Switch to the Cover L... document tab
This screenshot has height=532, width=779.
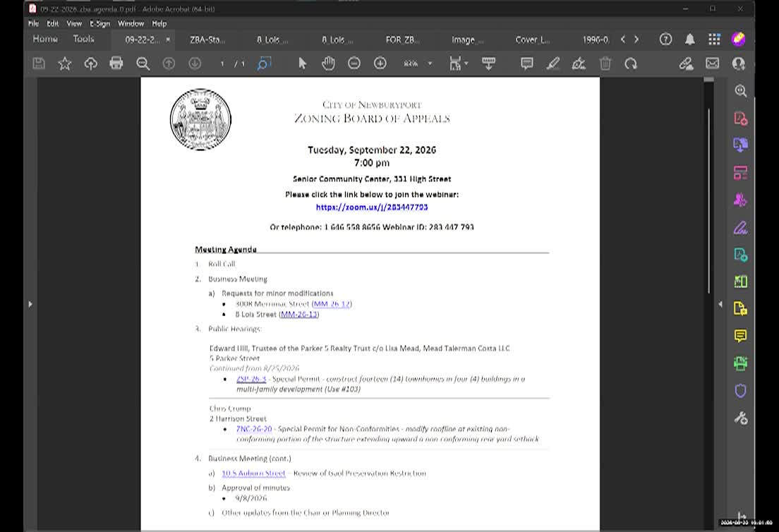click(533, 40)
